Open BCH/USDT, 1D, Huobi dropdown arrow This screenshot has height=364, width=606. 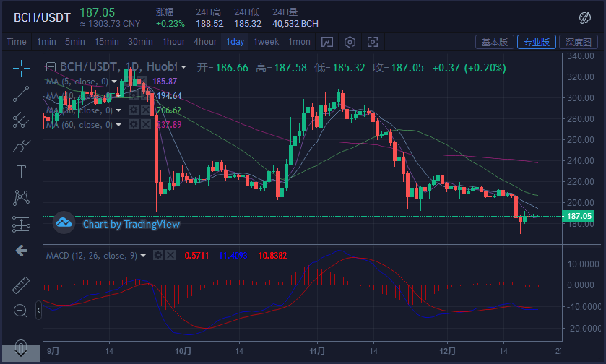click(x=183, y=67)
